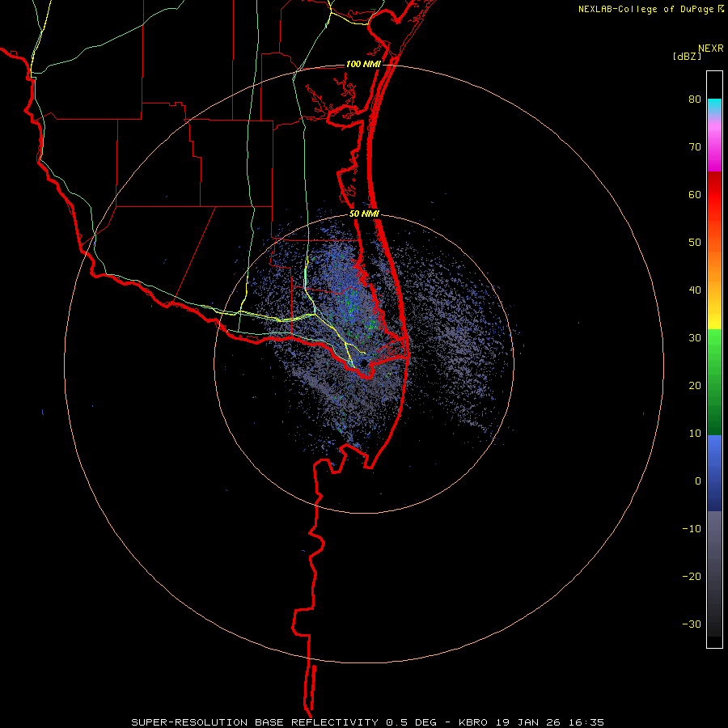Click the 40 value on the dBZ scale
728x728 pixels.
695,290
